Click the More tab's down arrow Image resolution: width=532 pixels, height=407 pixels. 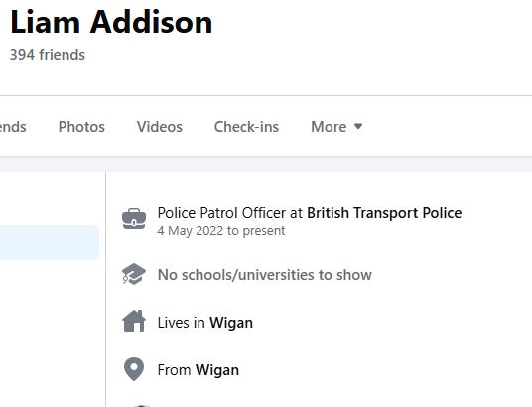click(358, 127)
